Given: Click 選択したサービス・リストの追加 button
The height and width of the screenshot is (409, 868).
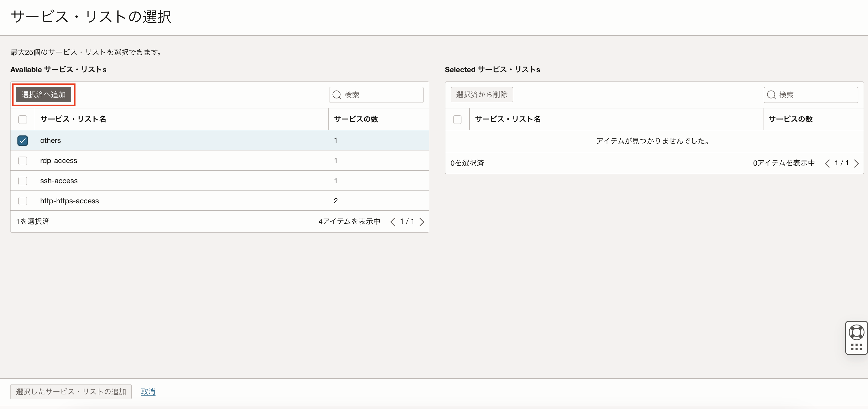Looking at the screenshot, I should coord(71,391).
